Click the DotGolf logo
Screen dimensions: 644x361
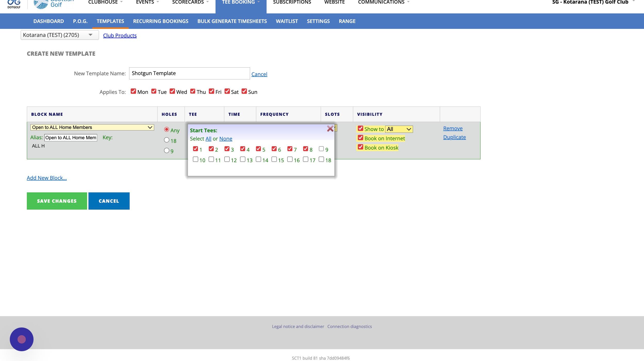14,4
